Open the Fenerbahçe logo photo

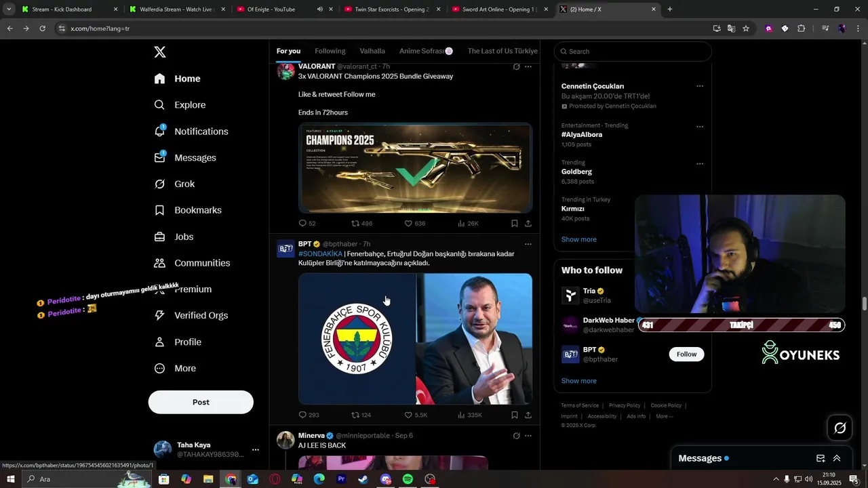(357, 339)
